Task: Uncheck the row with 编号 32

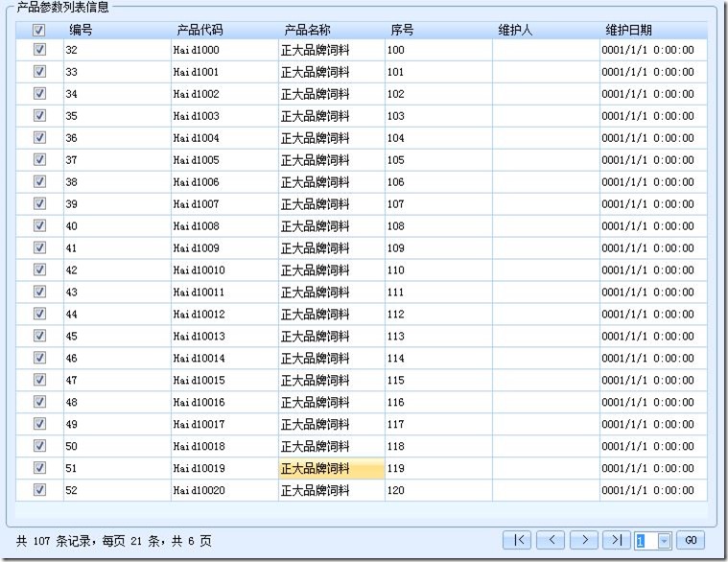Action: click(x=39, y=49)
